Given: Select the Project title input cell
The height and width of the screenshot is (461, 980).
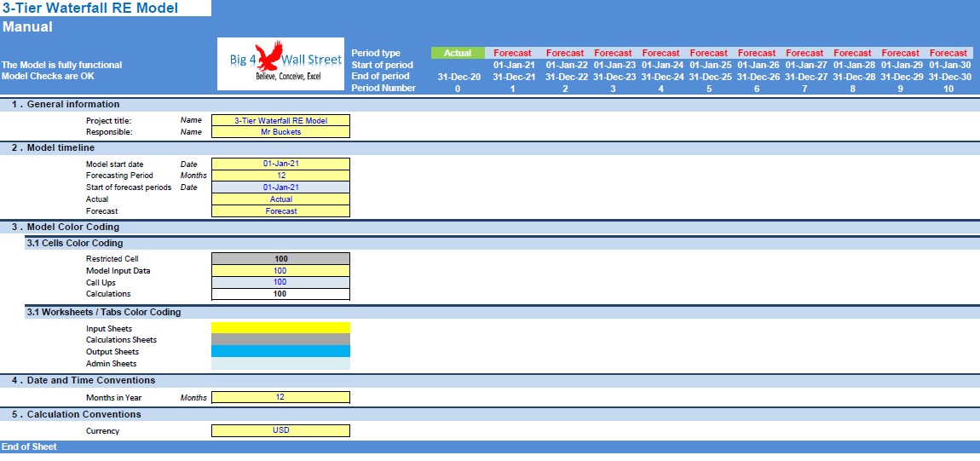Looking at the screenshot, I should pyautogui.click(x=280, y=120).
